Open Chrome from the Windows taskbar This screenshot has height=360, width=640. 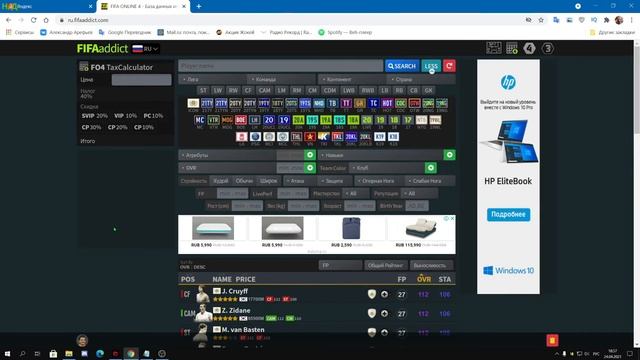click(x=131, y=353)
